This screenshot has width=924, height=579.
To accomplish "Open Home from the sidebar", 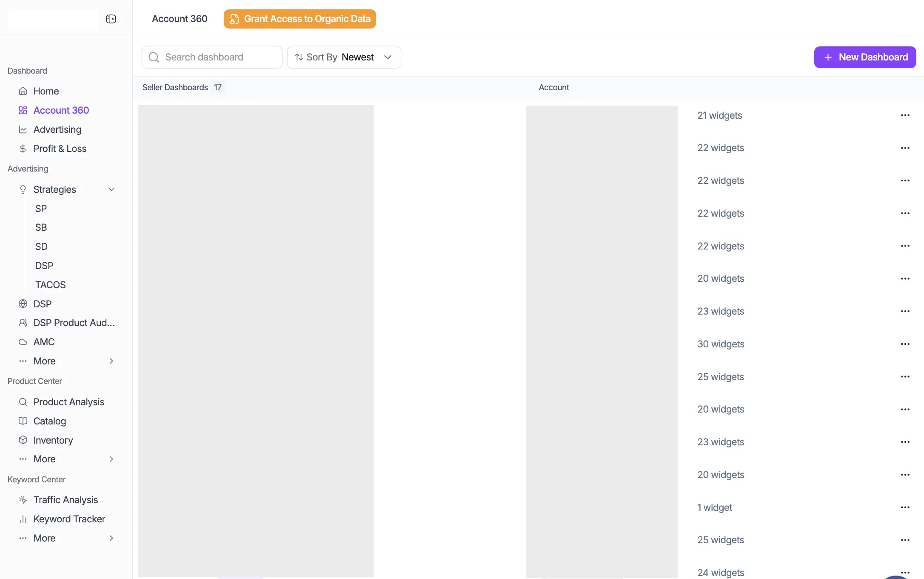I will [46, 91].
